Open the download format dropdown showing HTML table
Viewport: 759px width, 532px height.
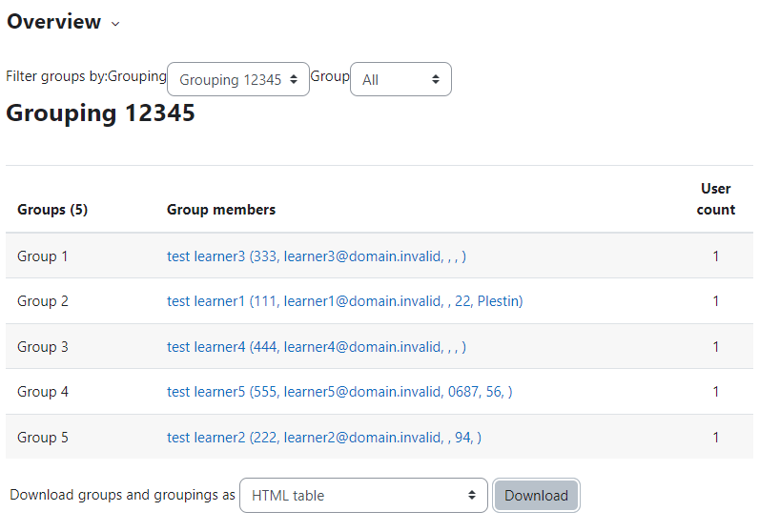tap(363, 495)
